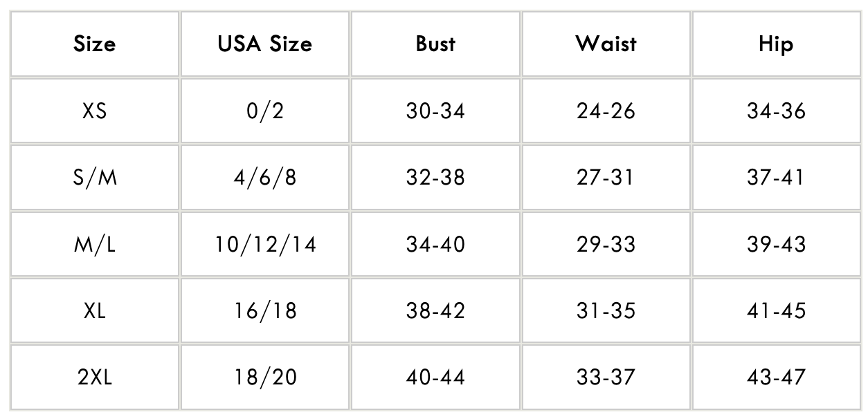Click the 10/12/14 USA size cell
Viewport: 868px width, 419px height.
[x=264, y=244]
